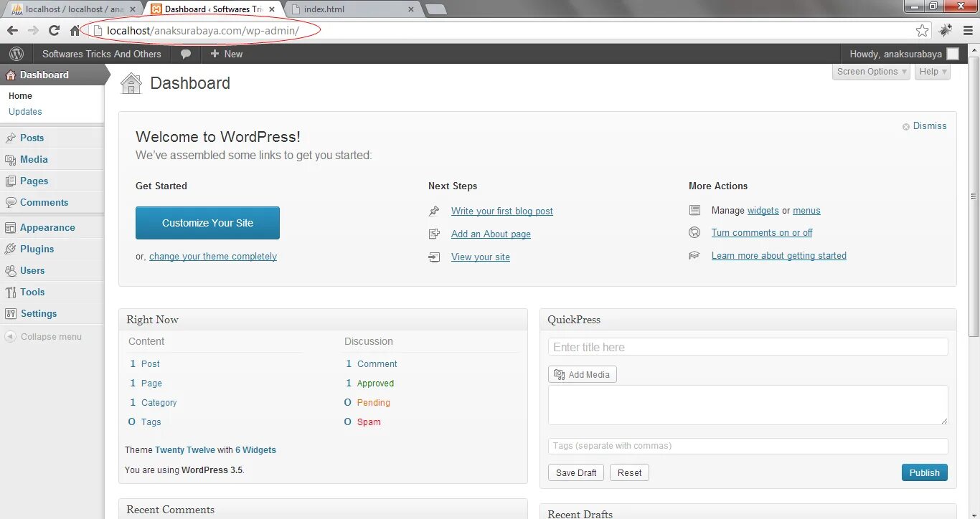Click View your site link
Image resolution: width=980 pixels, height=519 pixels.
point(481,257)
